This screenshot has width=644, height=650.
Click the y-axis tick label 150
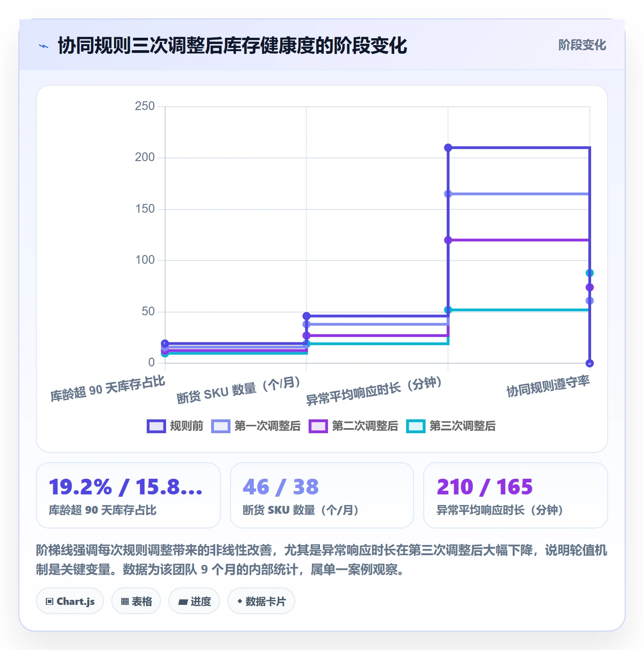click(145, 209)
